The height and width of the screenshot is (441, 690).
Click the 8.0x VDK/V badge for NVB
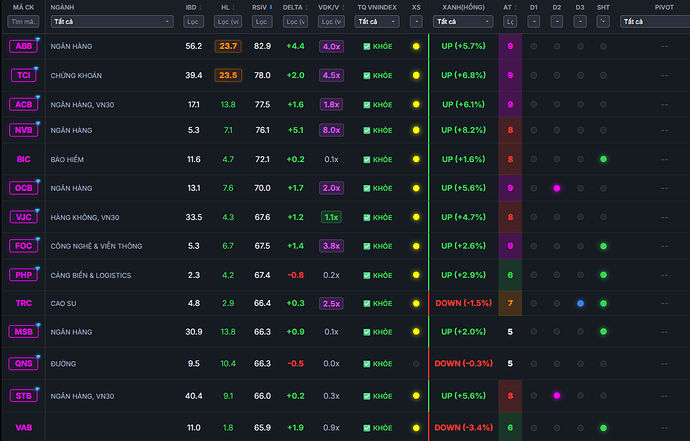(331, 130)
